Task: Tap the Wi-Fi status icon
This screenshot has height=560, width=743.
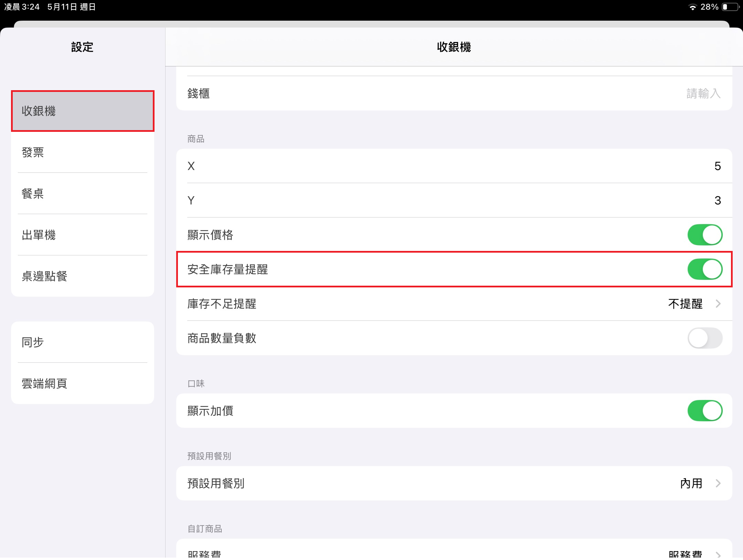Action: pos(692,7)
